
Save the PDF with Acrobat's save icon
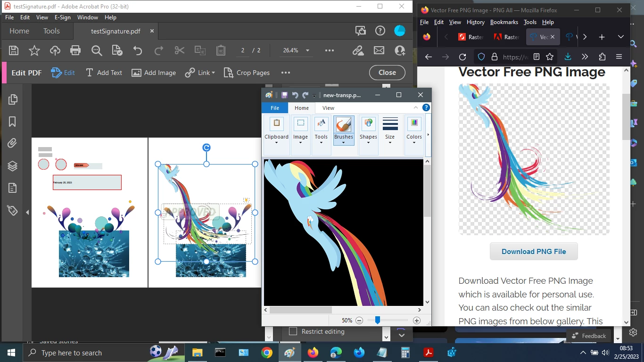coord(14,50)
